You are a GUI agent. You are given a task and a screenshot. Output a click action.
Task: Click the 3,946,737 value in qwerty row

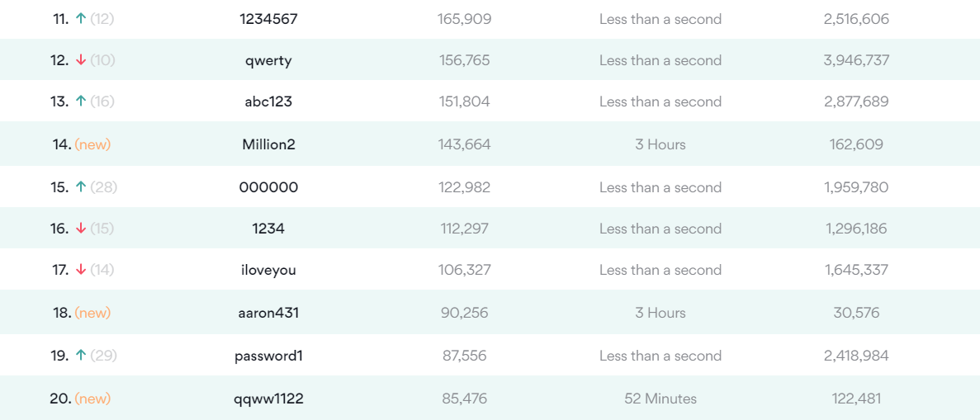856,60
